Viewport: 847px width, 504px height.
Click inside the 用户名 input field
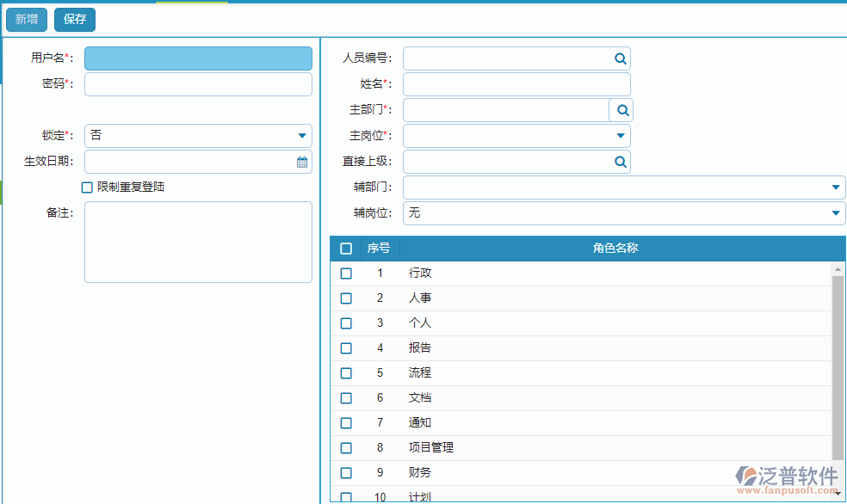(198, 58)
